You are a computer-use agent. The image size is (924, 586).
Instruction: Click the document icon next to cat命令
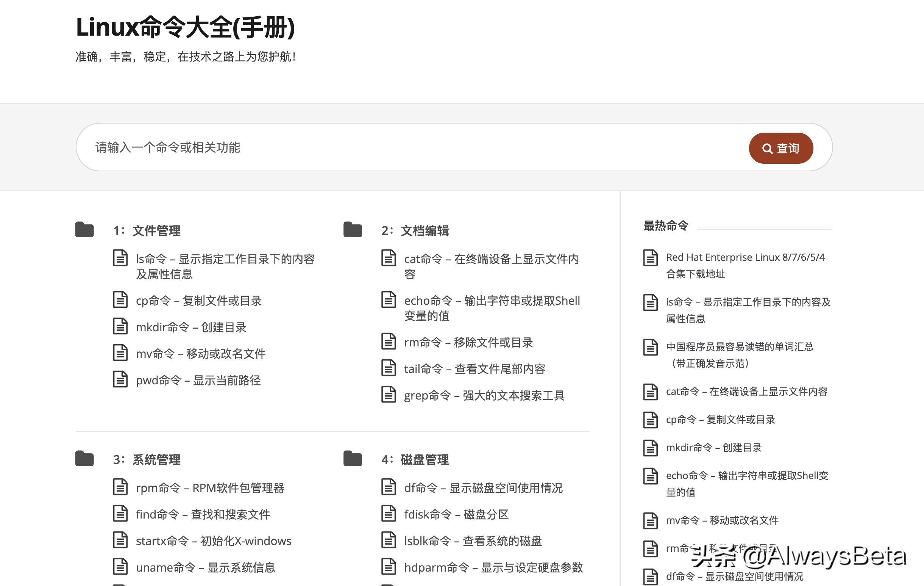coord(389,259)
